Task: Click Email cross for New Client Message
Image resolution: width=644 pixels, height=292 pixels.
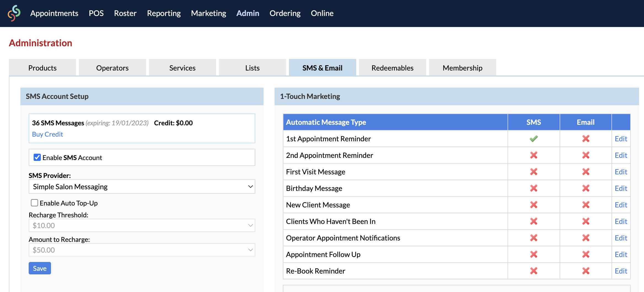Action: (586, 205)
